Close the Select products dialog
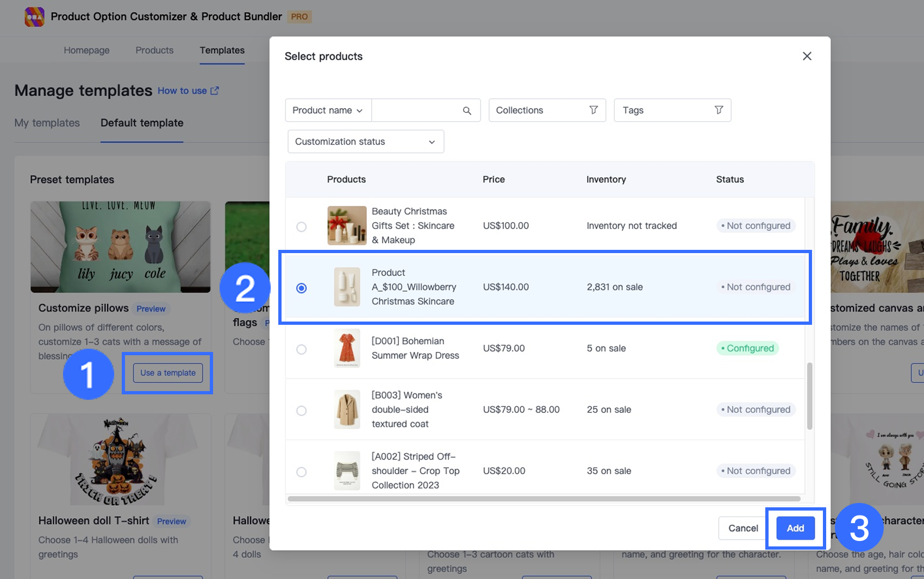The height and width of the screenshot is (579, 924). click(x=807, y=56)
